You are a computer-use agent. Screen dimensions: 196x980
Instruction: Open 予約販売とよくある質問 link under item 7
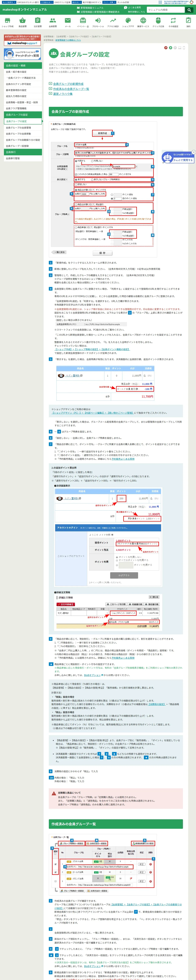point(123,459)
